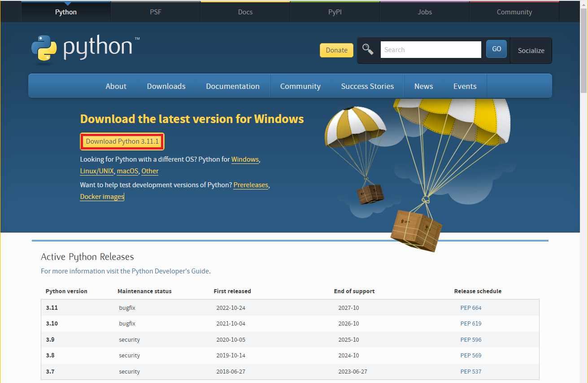Image resolution: width=588 pixels, height=383 pixels.
Task: Switch to the PSF top tab
Action: pyautogui.click(x=156, y=12)
